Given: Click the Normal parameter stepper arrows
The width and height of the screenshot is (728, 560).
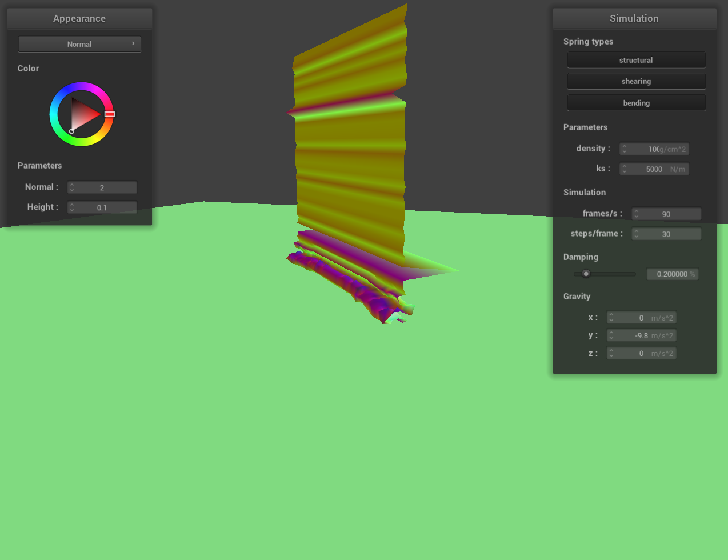Looking at the screenshot, I should pos(72,187).
